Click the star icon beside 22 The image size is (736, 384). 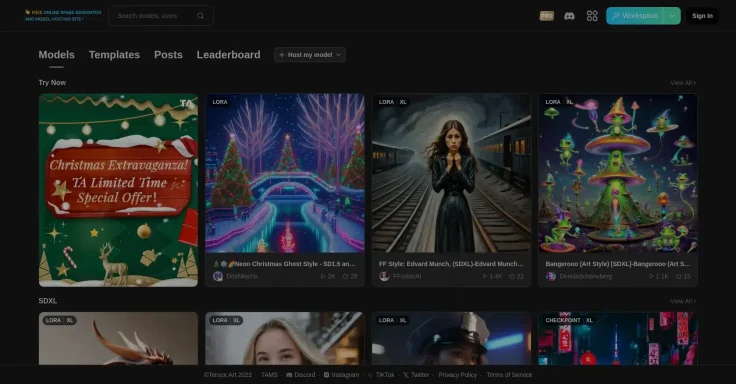click(512, 276)
